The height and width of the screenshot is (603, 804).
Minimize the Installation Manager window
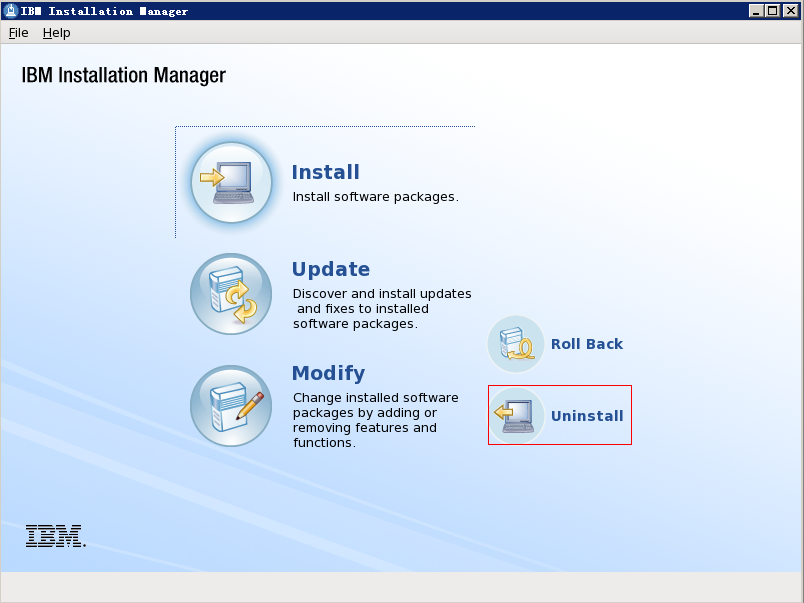755,11
